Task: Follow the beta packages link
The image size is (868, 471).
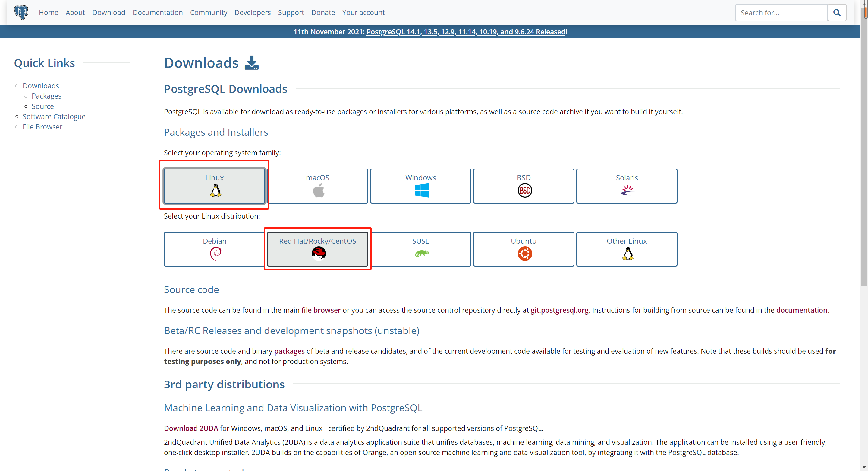Action: 289,351
